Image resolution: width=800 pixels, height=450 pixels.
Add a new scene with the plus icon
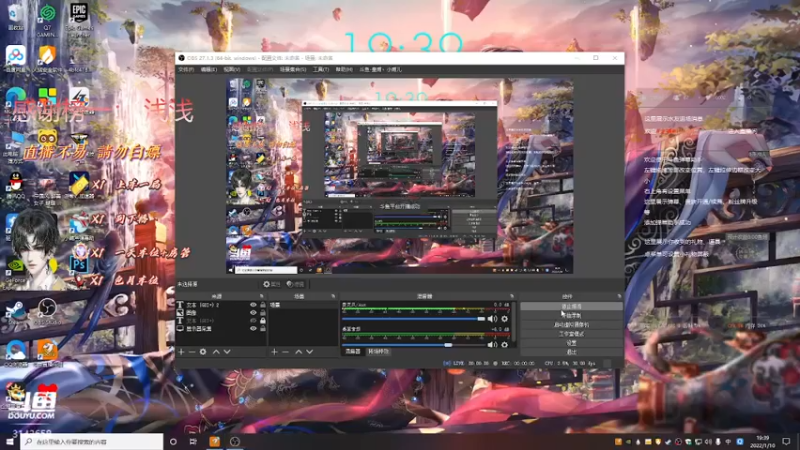pyautogui.click(x=274, y=352)
